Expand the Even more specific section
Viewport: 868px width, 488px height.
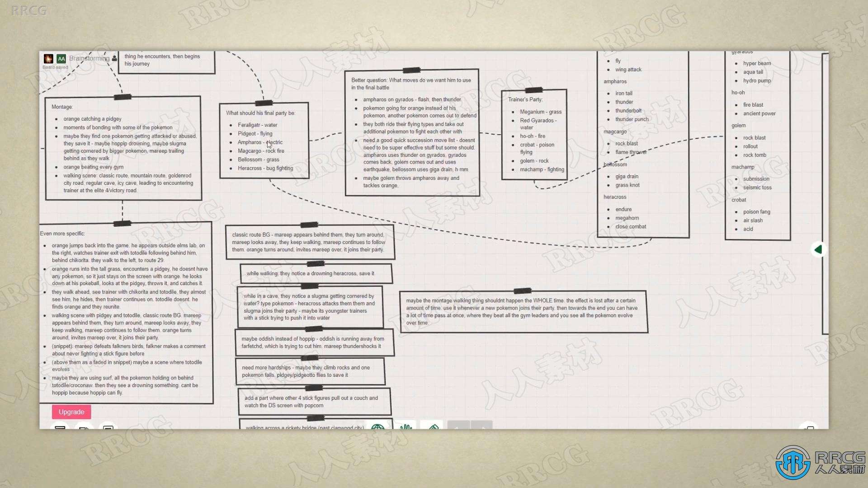[61, 233]
